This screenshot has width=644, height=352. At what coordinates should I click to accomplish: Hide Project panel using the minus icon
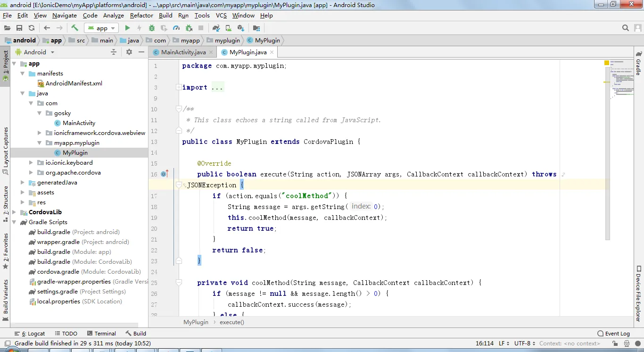pos(141,52)
